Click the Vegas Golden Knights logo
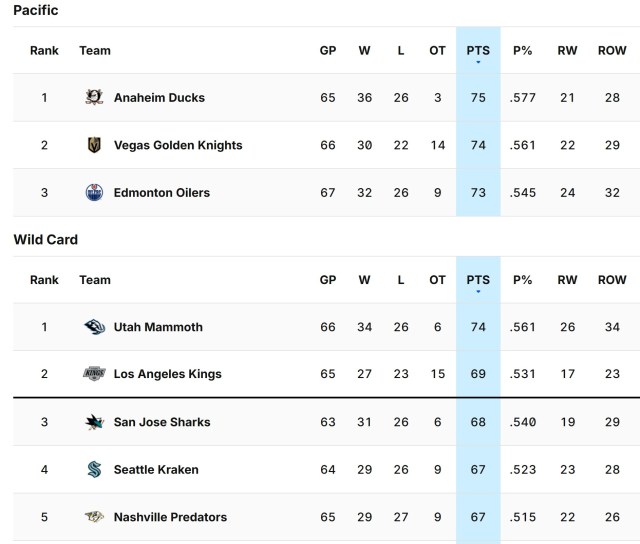640x544 pixels. 94,145
